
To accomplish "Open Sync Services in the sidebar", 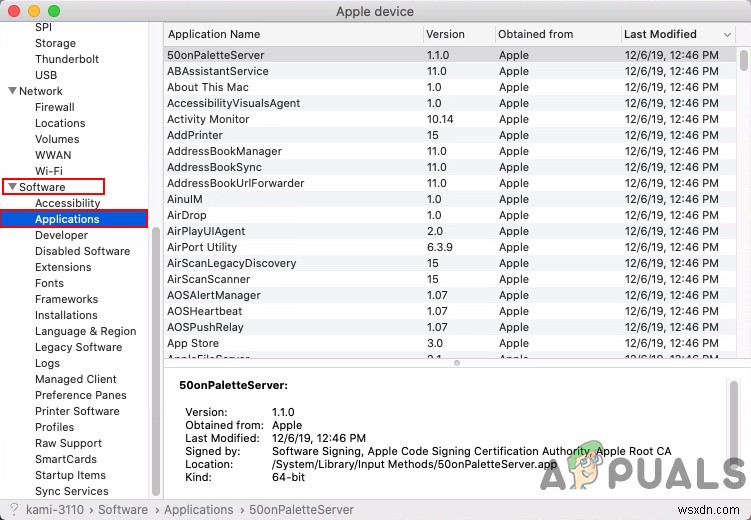I will [x=71, y=491].
